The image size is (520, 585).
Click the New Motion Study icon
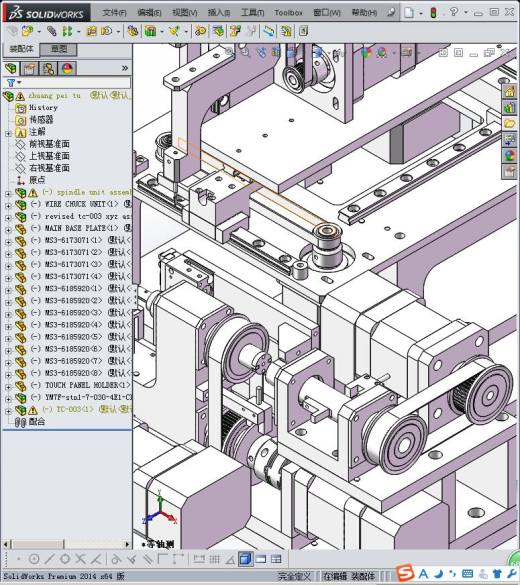point(200,31)
